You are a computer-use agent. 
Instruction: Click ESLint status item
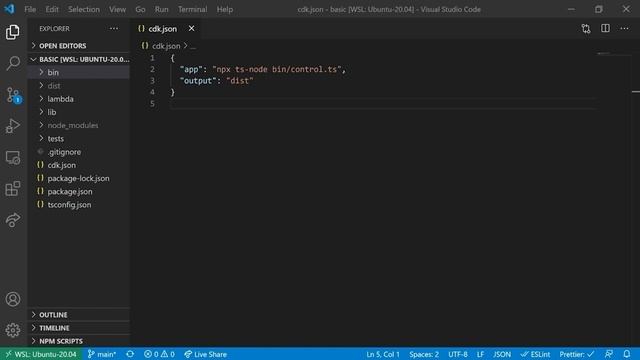(535, 354)
